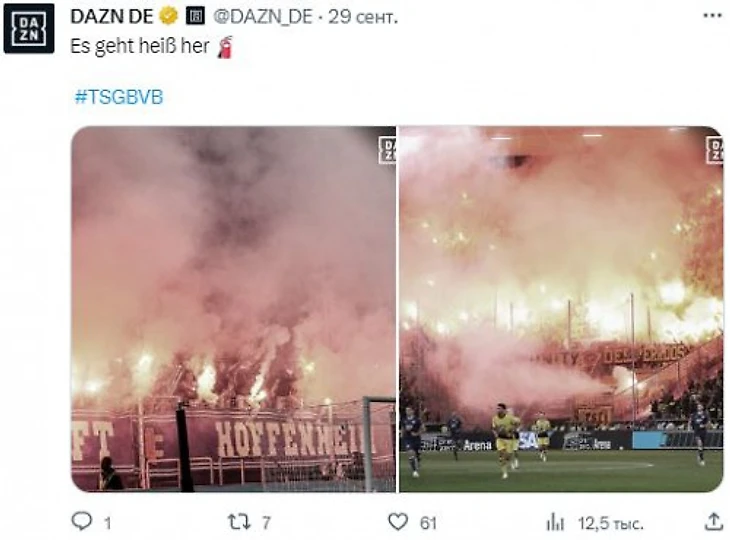Image resolution: width=730 pixels, height=540 pixels.
Task: Open the right photo showing players on pitch
Action: [561, 309]
